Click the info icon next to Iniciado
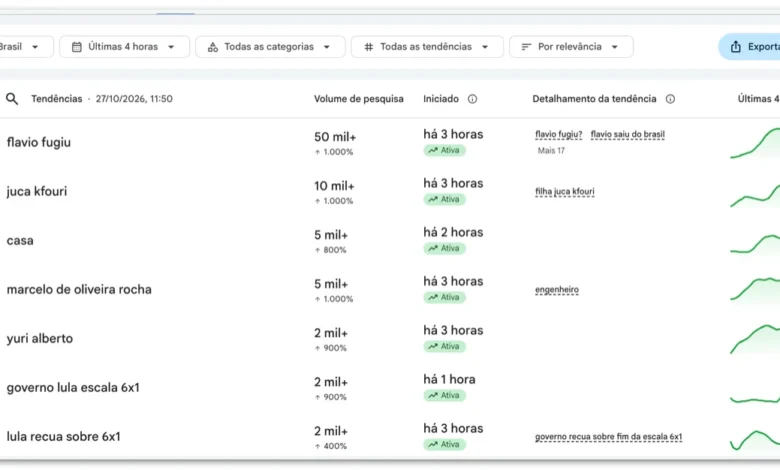The width and height of the screenshot is (780, 470). (472, 99)
